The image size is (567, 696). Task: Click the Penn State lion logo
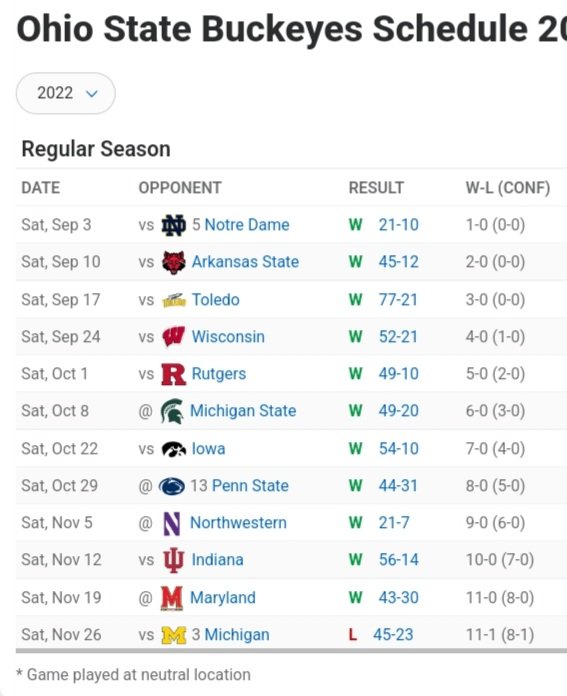tap(171, 486)
